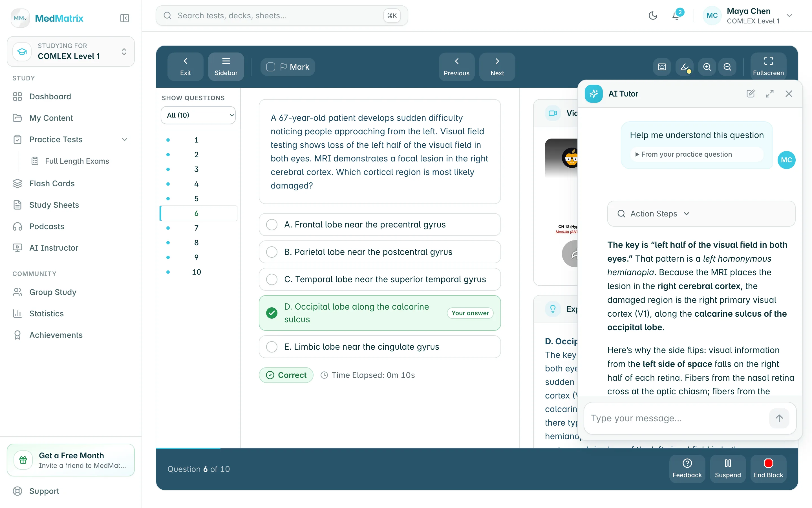Expand the Action Steps dropdown
Viewport: 812px width, 508px height.
click(701, 214)
